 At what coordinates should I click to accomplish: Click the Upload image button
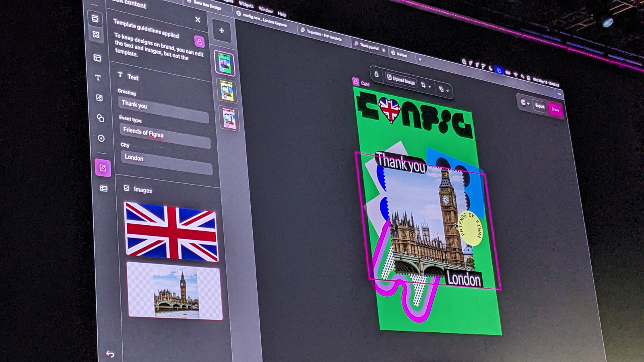(400, 80)
